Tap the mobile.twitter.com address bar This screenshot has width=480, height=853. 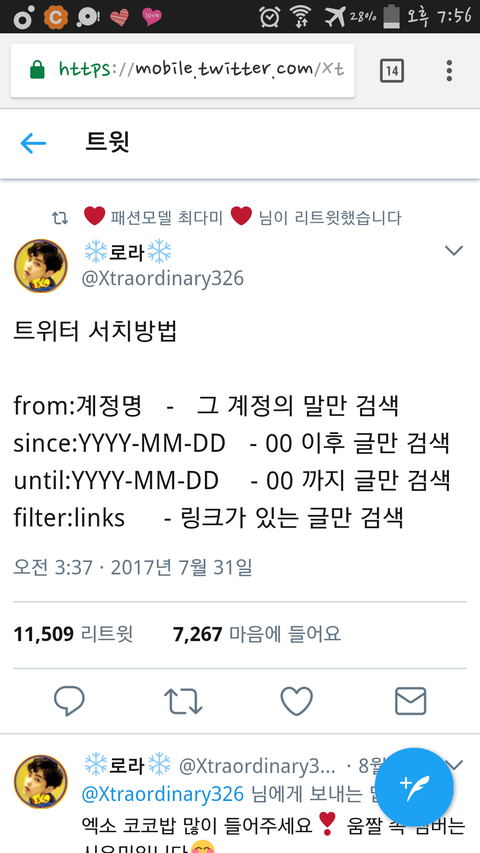(183, 71)
